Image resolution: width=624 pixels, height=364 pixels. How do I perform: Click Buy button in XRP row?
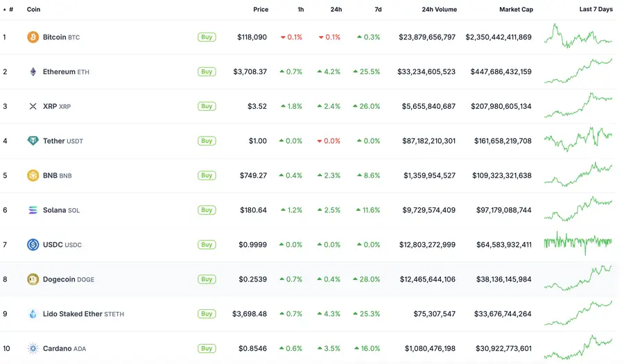(x=207, y=106)
